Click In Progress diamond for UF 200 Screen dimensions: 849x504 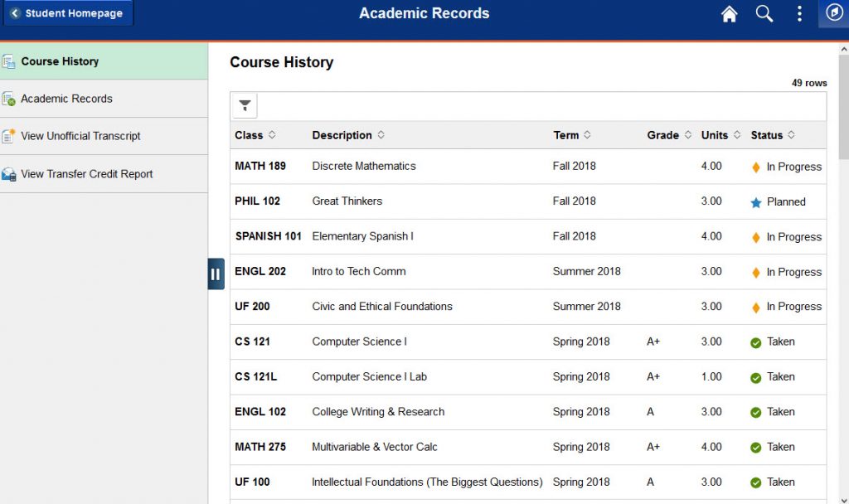point(756,308)
